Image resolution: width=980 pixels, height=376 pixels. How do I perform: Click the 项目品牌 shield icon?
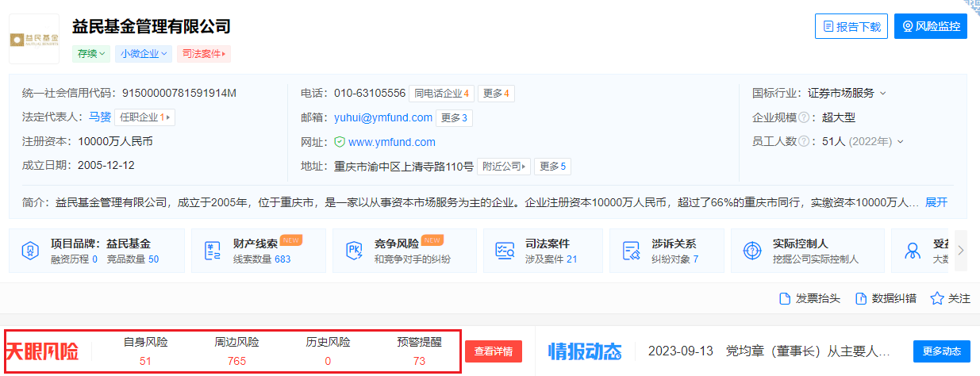coord(29,251)
